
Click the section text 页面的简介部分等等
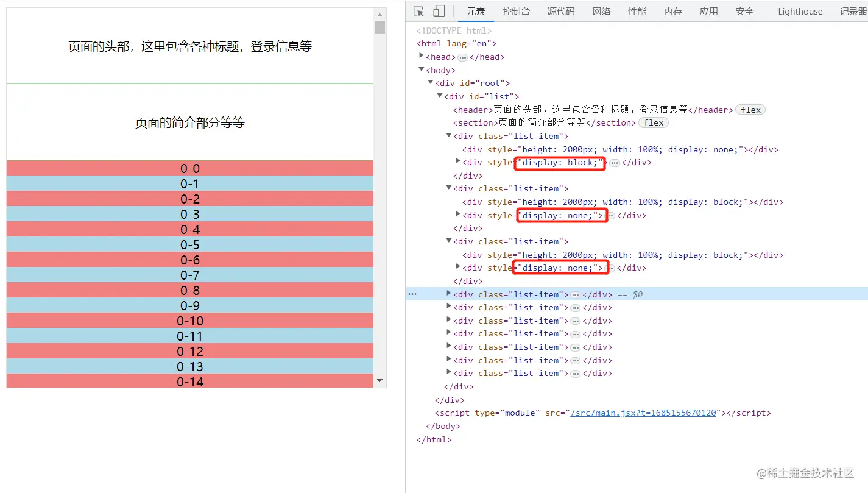coord(190,122)
